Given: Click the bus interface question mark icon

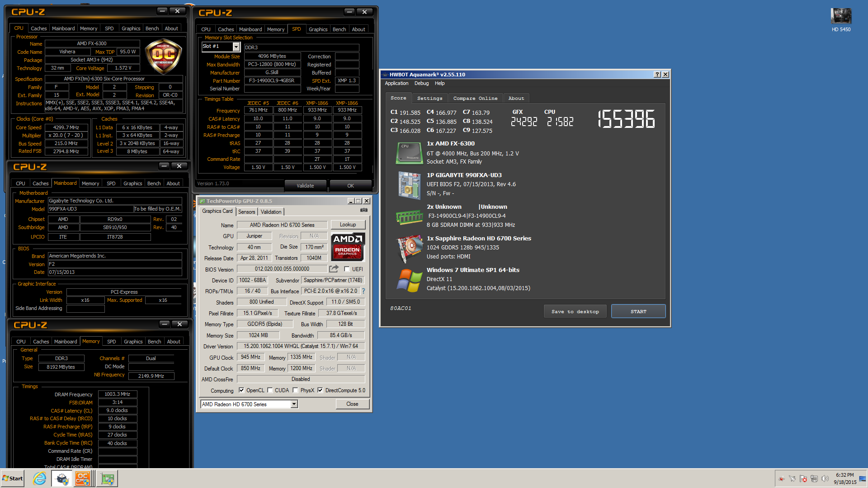Looking at the screenshot, I should click(363, 291).
